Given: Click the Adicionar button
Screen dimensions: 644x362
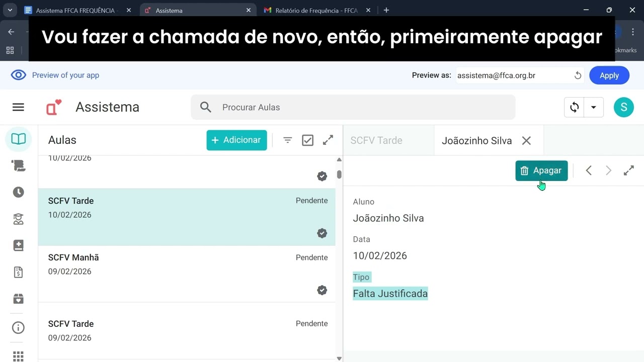Looking at the screenshot, I should (236, 140).
